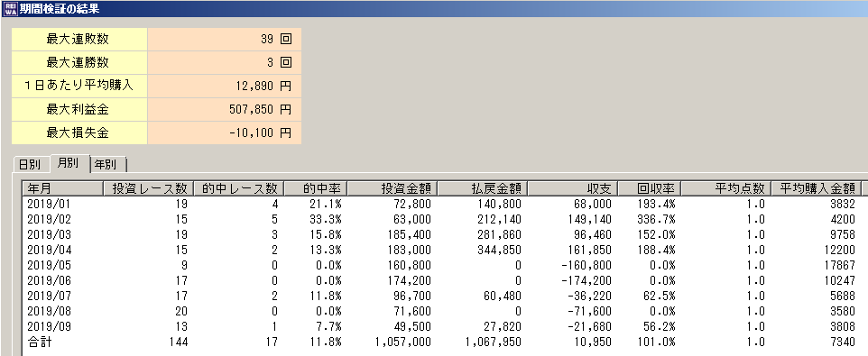Select the 2019/01 row
The height and width of the screenshot is (356, 868).
click(x=445, y=204)
